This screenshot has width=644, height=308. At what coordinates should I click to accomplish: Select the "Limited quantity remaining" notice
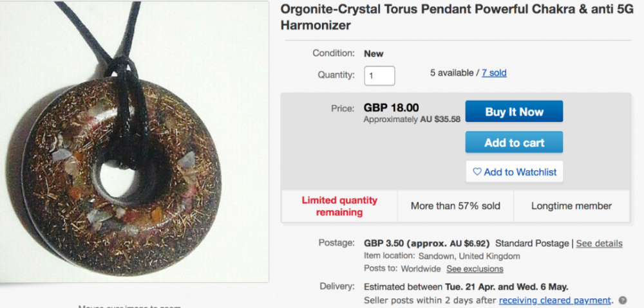click(339, 206)
